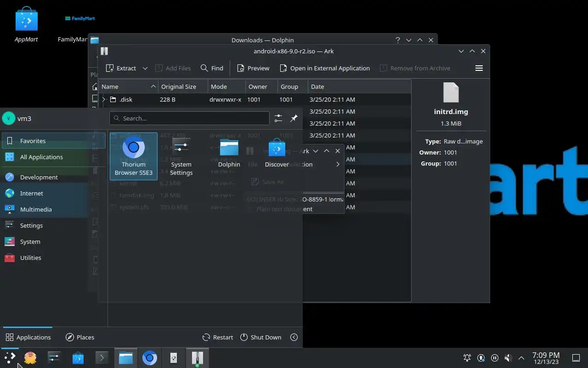
Task: Switch to Places tab in launcher
Action: click(80, 337)
